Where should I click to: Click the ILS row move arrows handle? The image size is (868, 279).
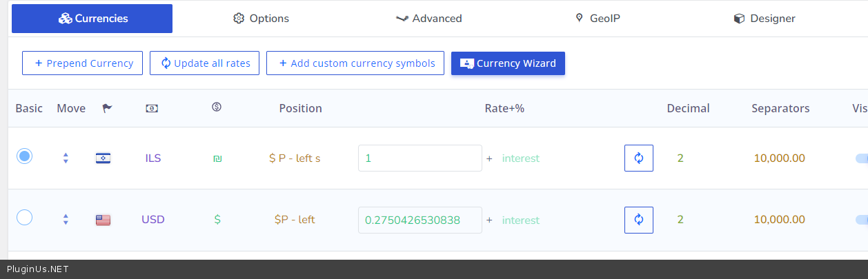(x=66, y=158)
